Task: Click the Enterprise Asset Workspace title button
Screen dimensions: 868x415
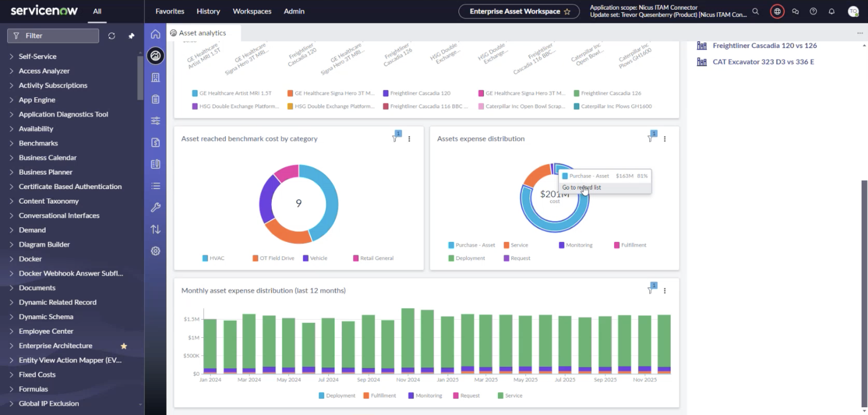Action: pyautogui.click(x=519, y=11)
